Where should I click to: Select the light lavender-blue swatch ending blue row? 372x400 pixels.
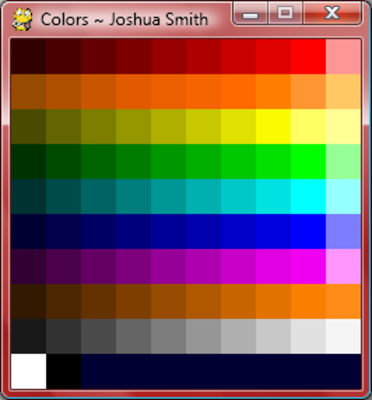[343, 231]
